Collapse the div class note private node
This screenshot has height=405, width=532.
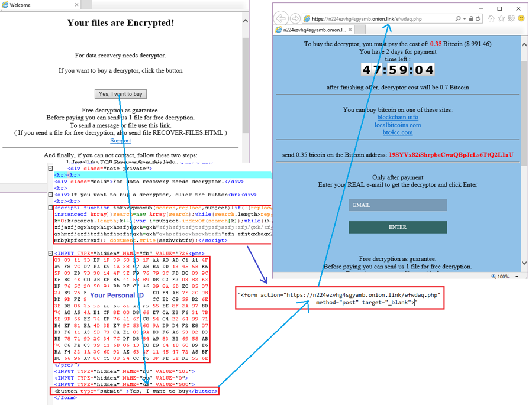pyautogui.click(x=50, y=168)
